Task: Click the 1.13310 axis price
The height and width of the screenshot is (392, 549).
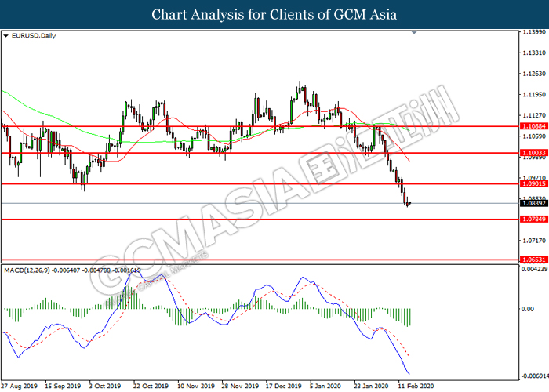Action: point(534,53)
